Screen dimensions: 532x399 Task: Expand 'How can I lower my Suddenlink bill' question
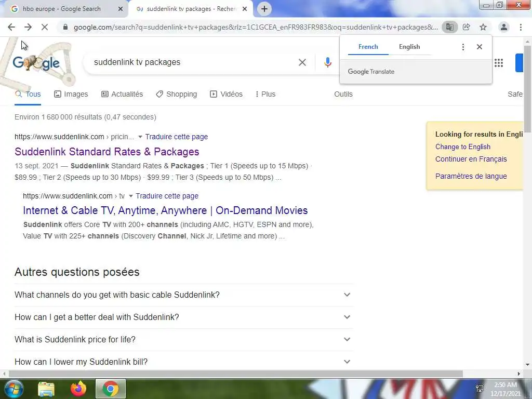pyautogui.click(x=184, y=362)
